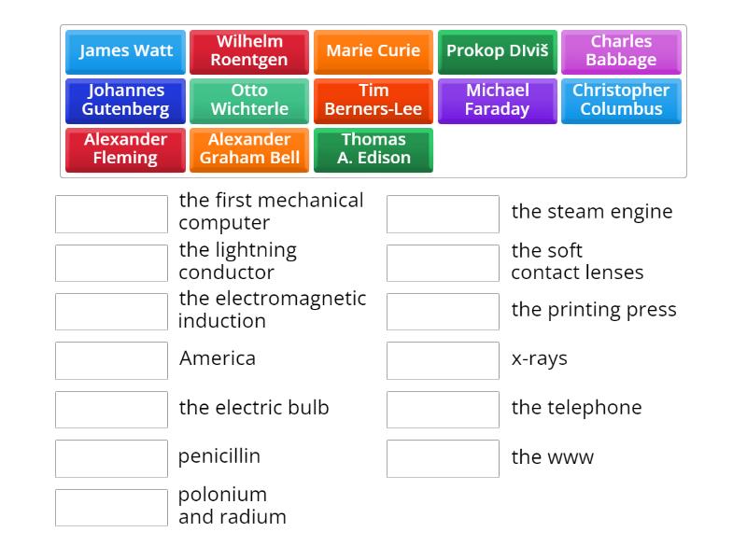Select the James Watt name tile
This screenshot has height=560, width=747.
(125, 51)
